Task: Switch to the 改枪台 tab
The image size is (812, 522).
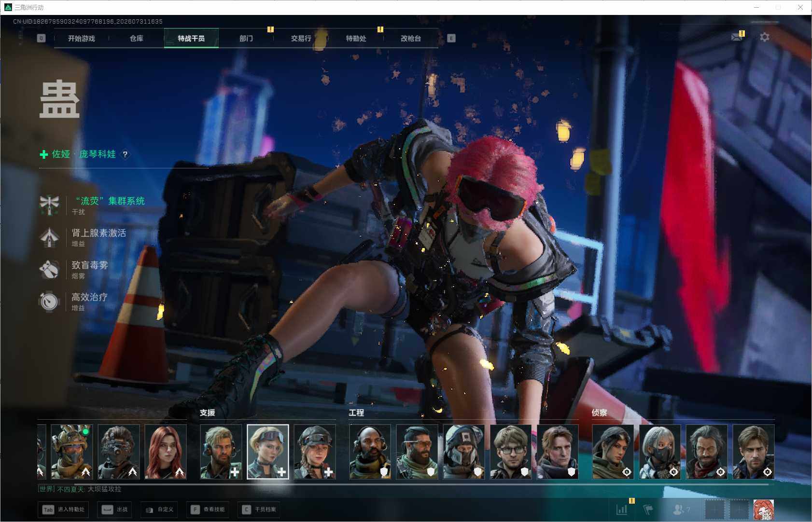Action: point(411,39)
